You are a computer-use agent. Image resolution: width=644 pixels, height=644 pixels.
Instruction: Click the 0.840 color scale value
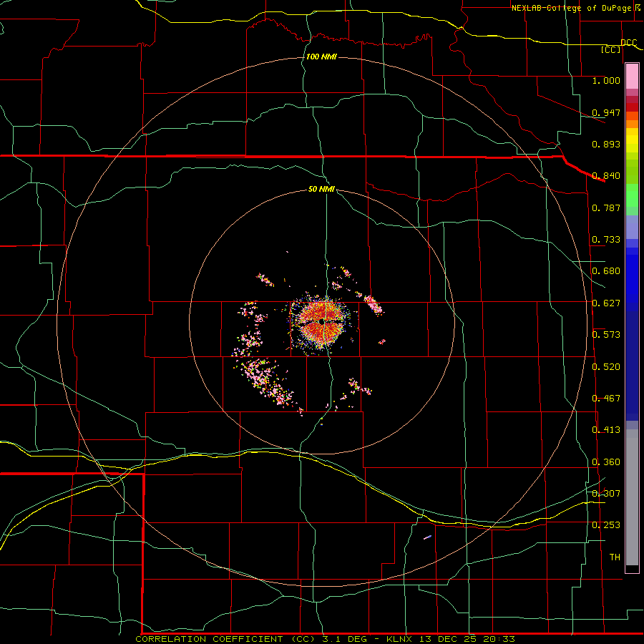[606, 176]
